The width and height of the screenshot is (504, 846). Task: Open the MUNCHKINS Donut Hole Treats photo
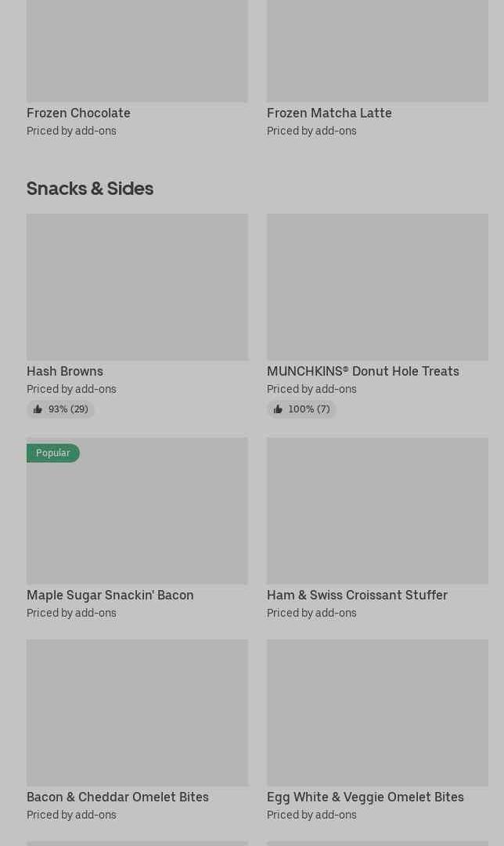[377, 286]
